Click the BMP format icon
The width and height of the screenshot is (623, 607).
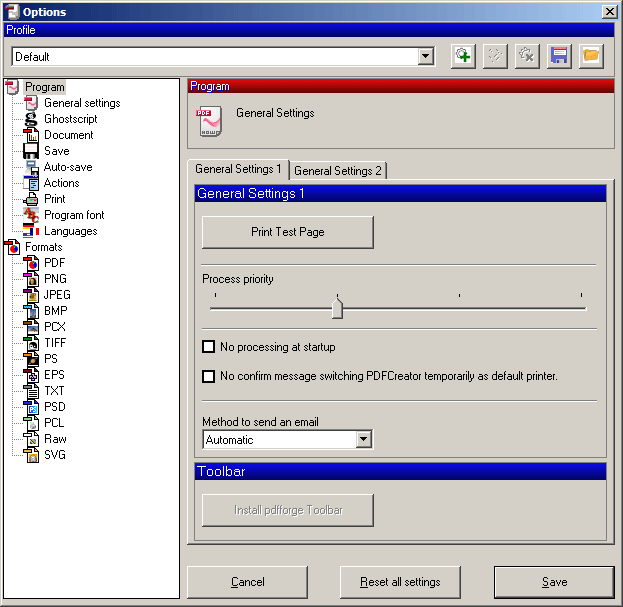coord(31,311)
